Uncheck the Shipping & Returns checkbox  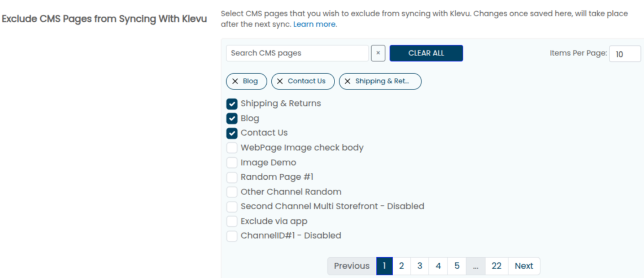pyautogui.click(x=232, y=104)
